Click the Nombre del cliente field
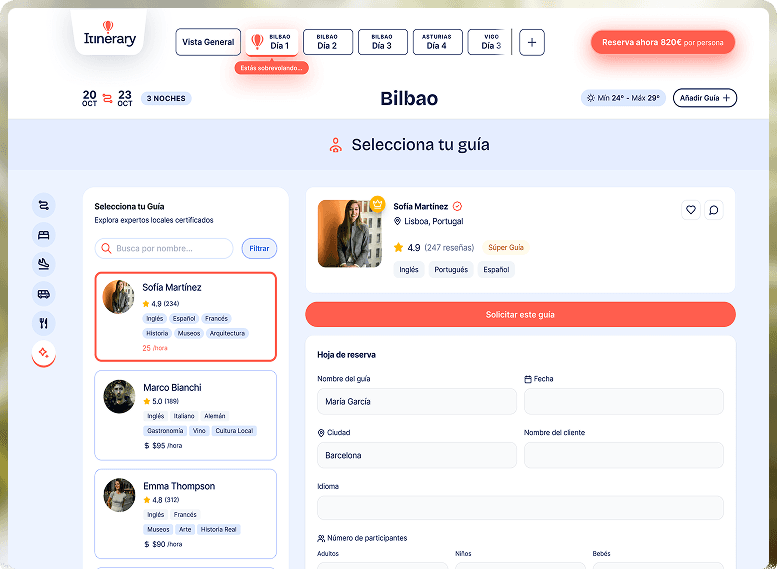The height and width of the screenshot is (577, 777). [x=624, y=455]
